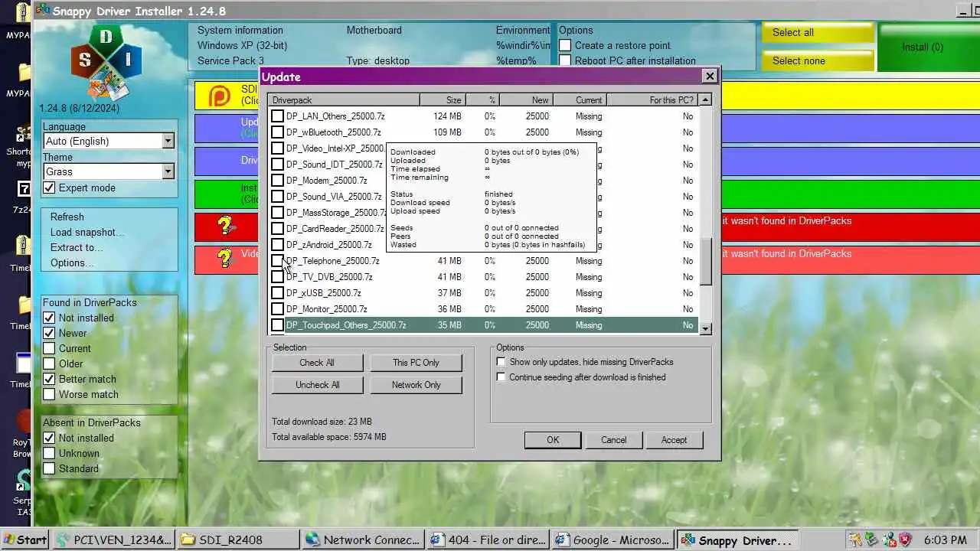Viewport: 980px width, 551px height.
Task: Click Load snapshot... in the side menu
Action: 87,232
